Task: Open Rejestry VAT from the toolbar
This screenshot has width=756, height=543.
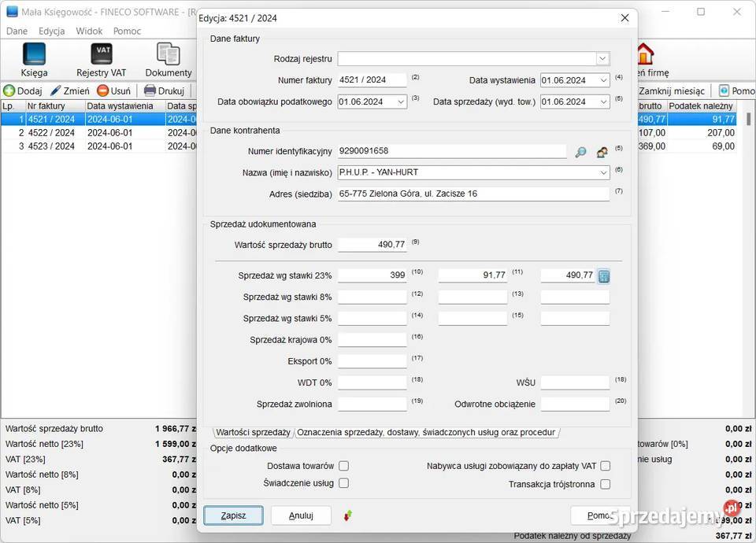Action: point(101,54)
